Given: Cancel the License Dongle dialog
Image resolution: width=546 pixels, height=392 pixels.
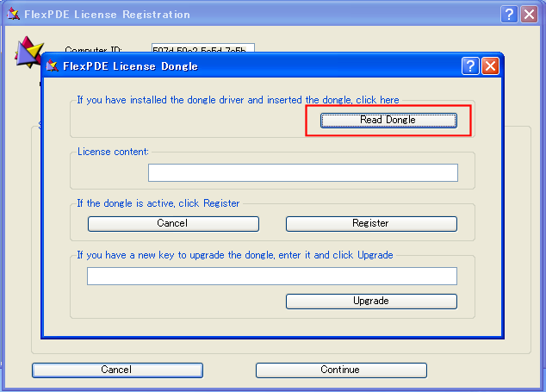Looking at the screenshot, I should (x=173, y=223).
